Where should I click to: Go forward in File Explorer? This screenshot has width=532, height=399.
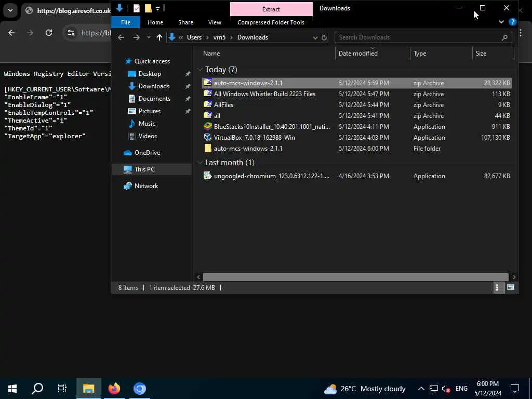[x=137, y=37]
